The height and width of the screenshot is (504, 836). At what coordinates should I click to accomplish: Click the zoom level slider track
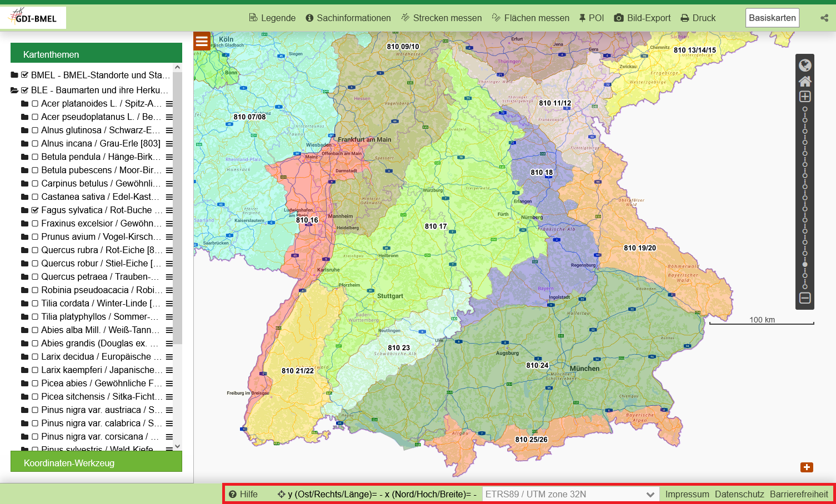pos(805,197)
